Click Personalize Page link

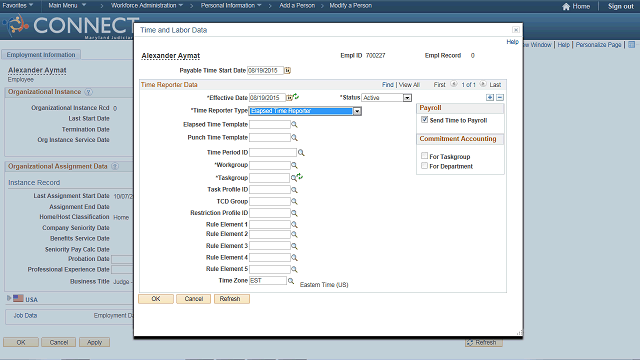click(x=598, y=44)
